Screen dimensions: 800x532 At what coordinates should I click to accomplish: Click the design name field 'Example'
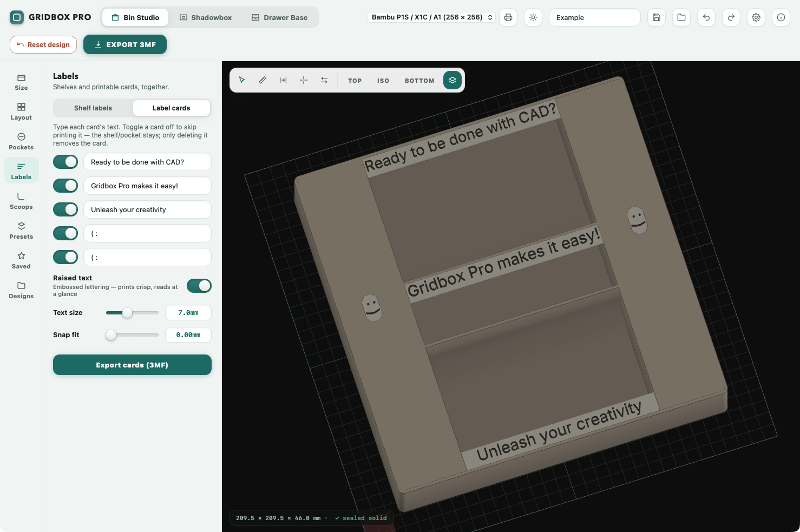(595, 17)
